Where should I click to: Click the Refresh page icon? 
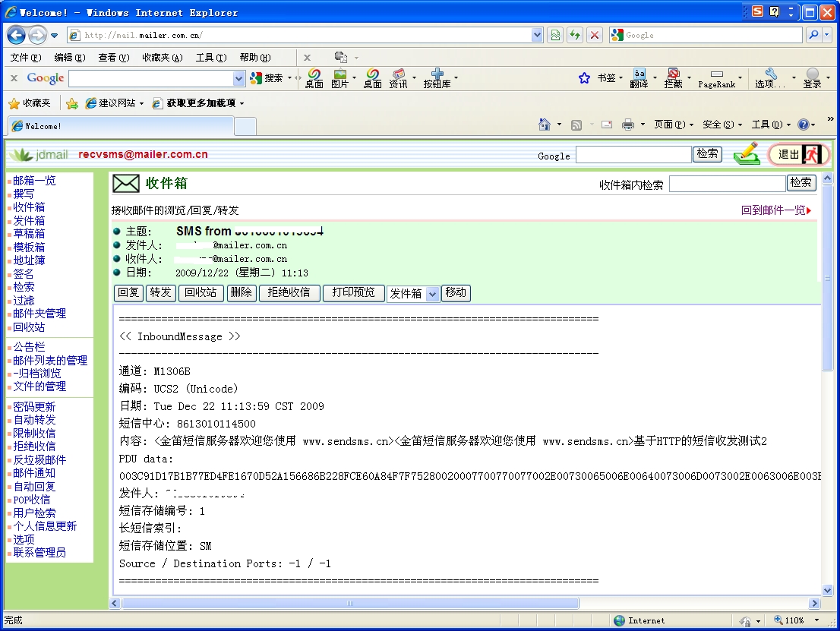(x=575, y=35)
